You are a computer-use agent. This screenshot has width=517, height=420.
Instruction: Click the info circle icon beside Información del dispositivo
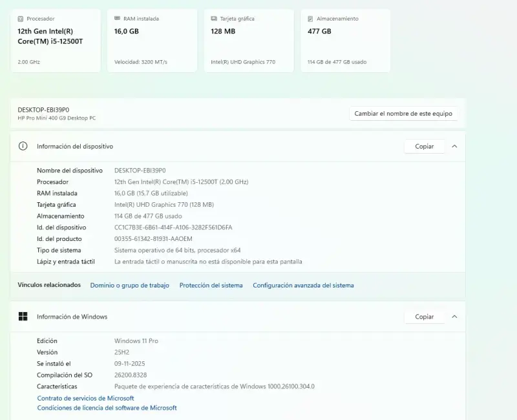click(23, 146)
